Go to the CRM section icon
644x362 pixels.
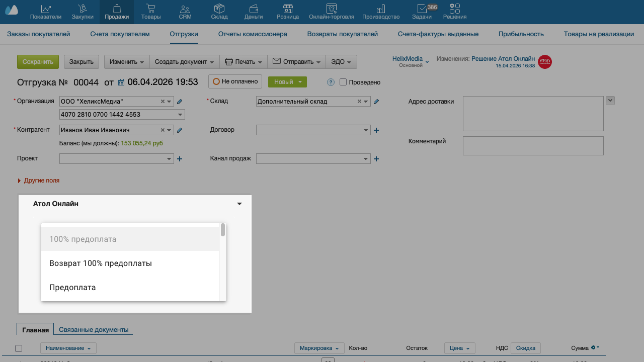(x=185, y=12)
